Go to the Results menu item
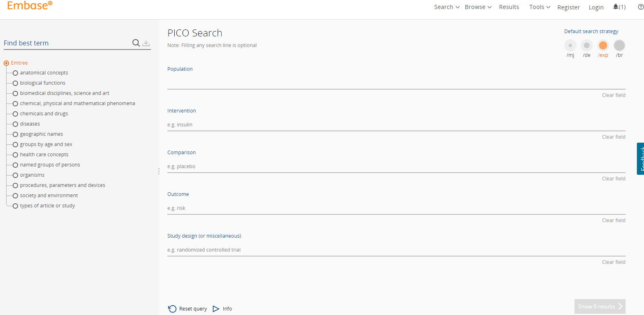 coord(509,7)
